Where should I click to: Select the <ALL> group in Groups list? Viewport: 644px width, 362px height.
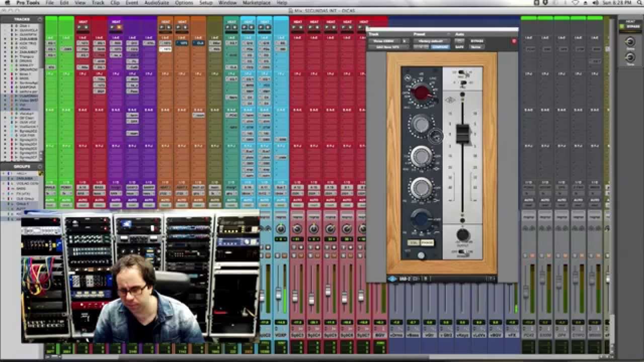click(22, 173)
